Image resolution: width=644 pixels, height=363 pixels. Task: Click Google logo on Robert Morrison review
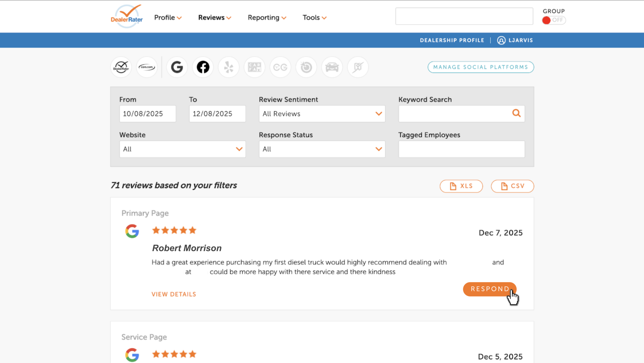(x=132, y=231)
